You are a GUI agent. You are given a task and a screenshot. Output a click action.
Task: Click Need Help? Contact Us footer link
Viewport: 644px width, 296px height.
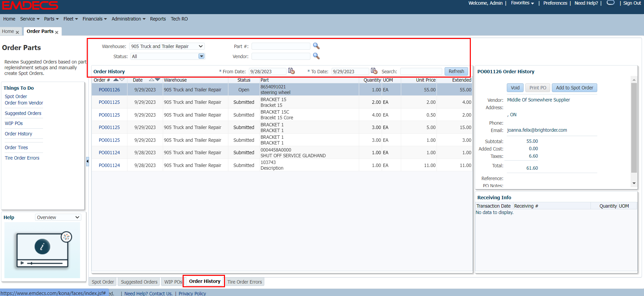click(x=148, y=293)
